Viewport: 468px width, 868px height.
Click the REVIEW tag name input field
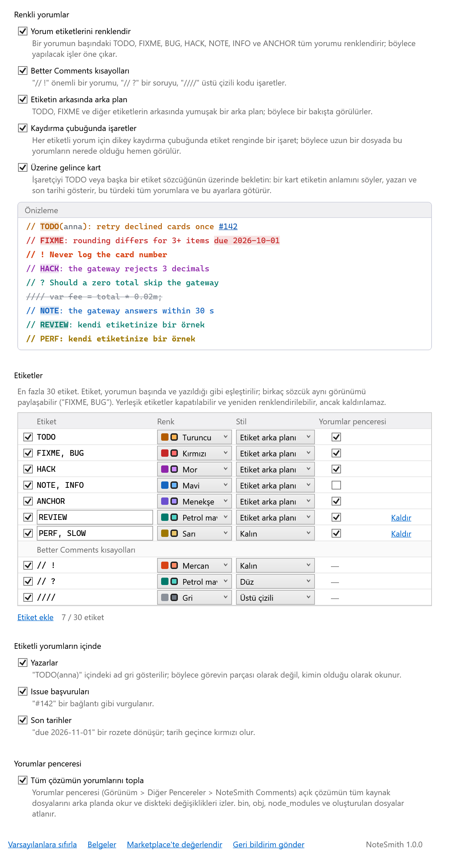click(x=95, y=517)
